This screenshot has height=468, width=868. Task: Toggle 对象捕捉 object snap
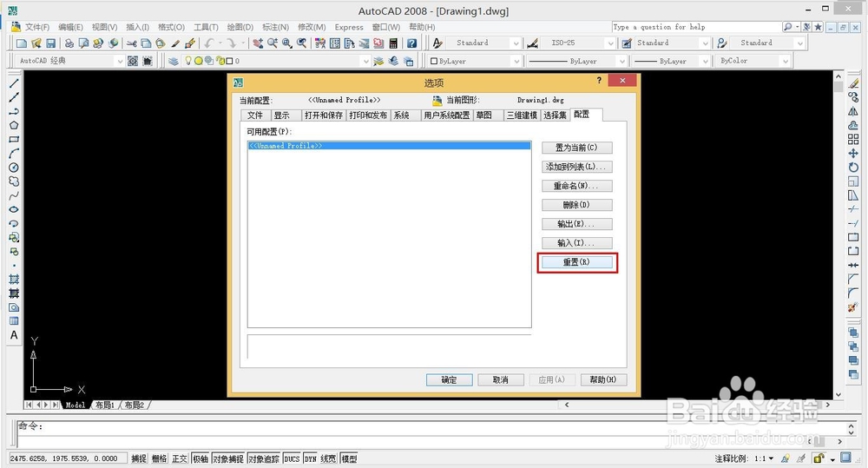[x=228, y=458]
